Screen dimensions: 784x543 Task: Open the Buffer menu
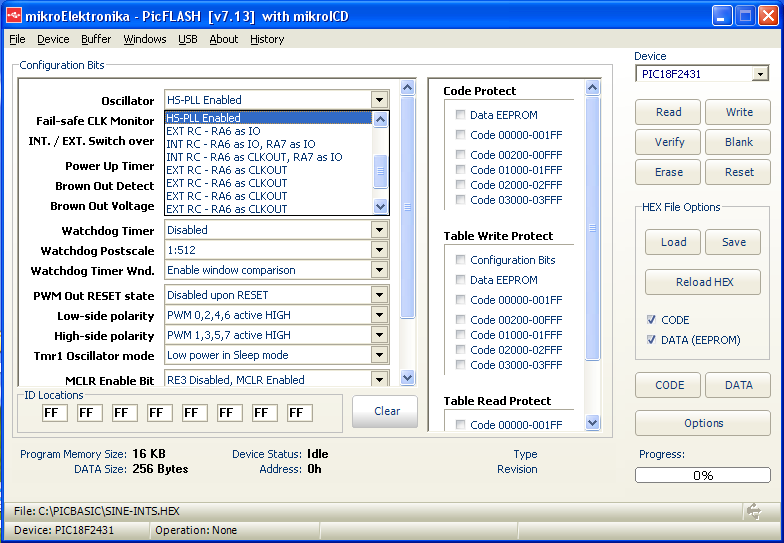point(96,39)
